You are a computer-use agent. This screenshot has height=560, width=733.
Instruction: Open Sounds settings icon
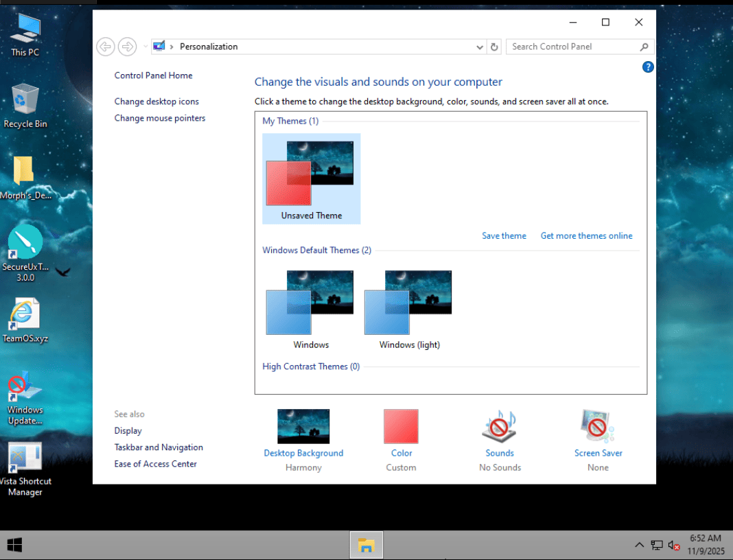point(500,426)
